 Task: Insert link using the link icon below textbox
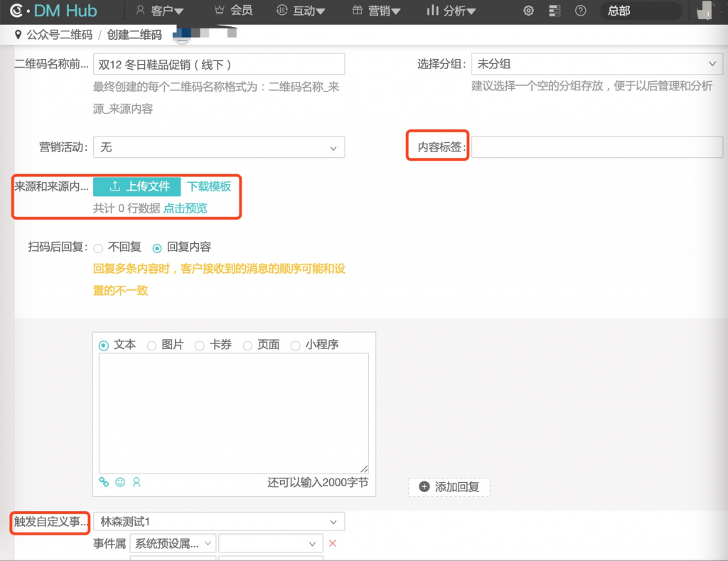pyautogui.click(x=104, y=482)
